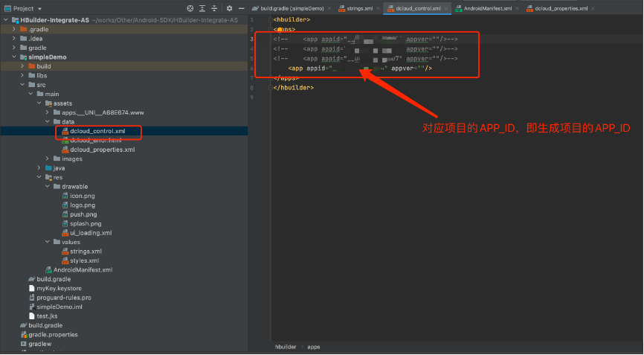Close the build.gradle (:simpleDemo) tab
The height and width of the screenshot is (355, 644).
(329, 8)
